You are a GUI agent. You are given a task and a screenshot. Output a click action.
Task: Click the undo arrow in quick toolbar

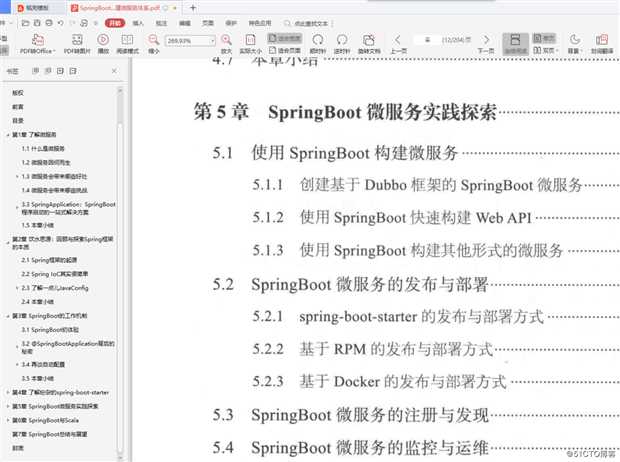(61, 23)
